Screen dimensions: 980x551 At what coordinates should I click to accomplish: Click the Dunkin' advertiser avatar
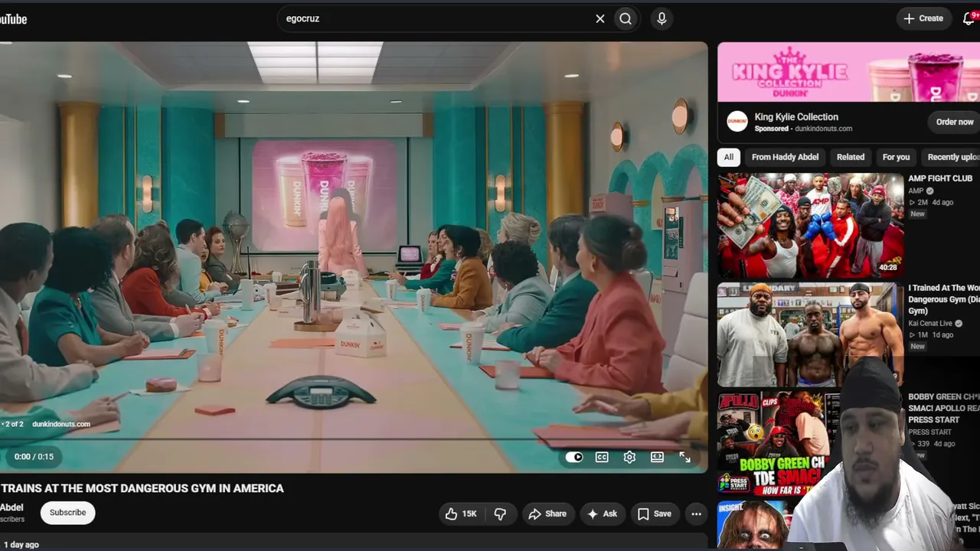(737, 122)
